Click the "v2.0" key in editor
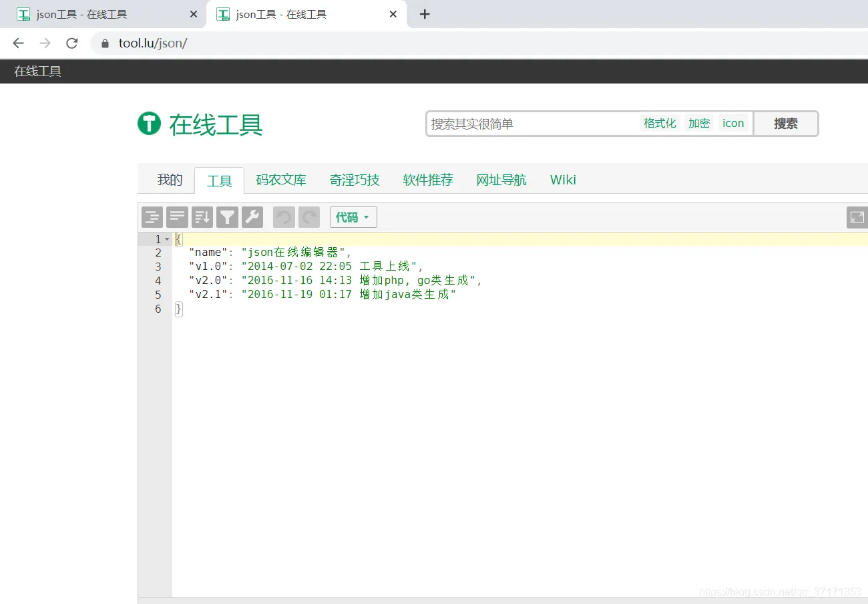Image resolution: width=868 pixels, height=604 pixels. click(208, 281)
